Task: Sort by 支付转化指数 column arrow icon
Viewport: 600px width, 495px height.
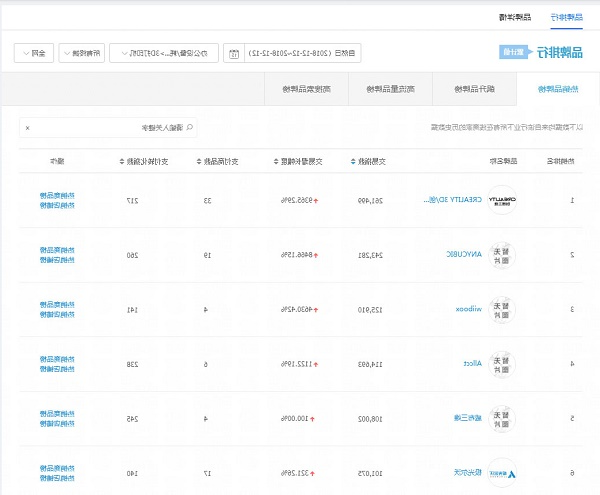Action: [x=121, y=160]
